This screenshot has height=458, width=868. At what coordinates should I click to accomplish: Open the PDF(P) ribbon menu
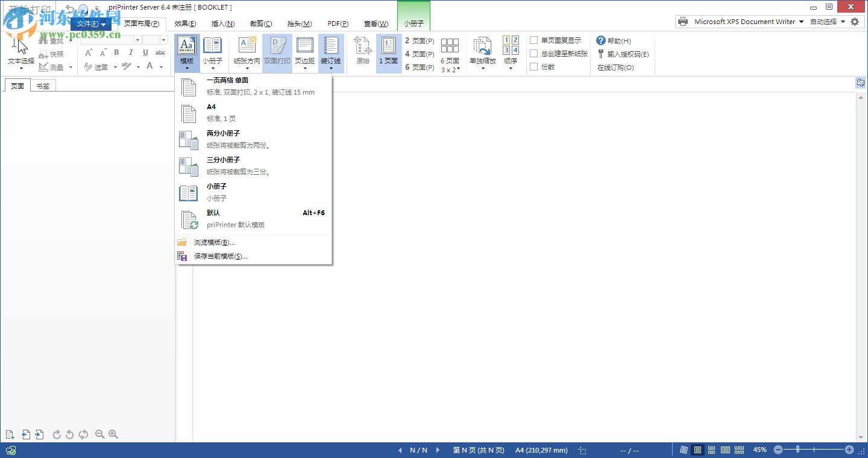pyautogui.click(x=338, y=24)
